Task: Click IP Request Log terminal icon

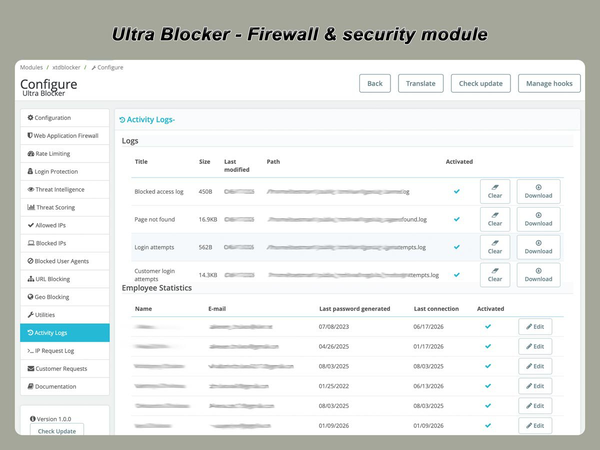Action: point(30,351)
